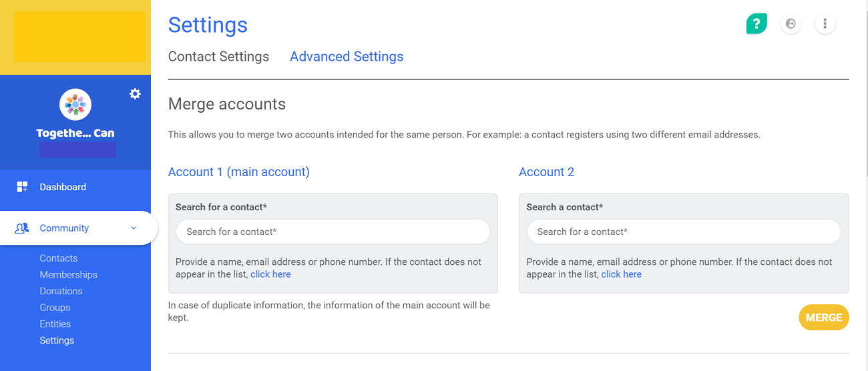Select Entities in the sidebar
This screenshot has width=868, height=371.
[55, 324]
